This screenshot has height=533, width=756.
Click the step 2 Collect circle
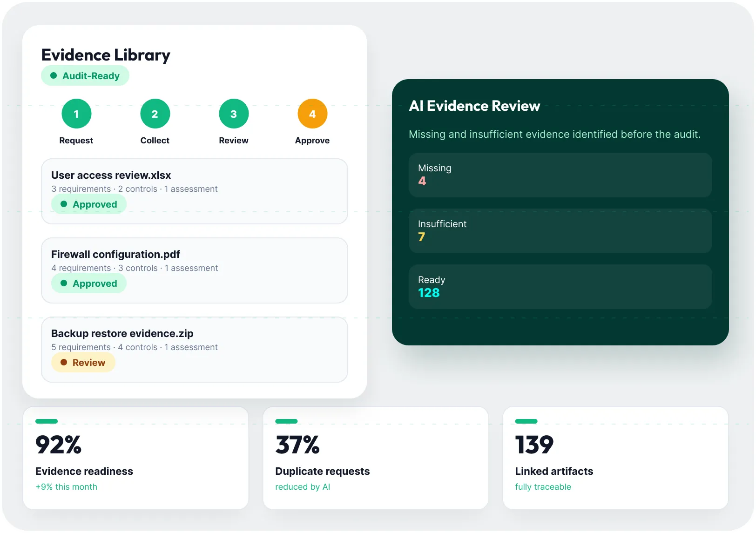point(155,114)
